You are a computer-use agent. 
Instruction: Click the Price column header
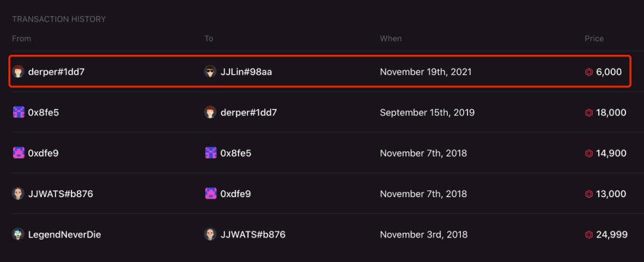pos(594,39)
